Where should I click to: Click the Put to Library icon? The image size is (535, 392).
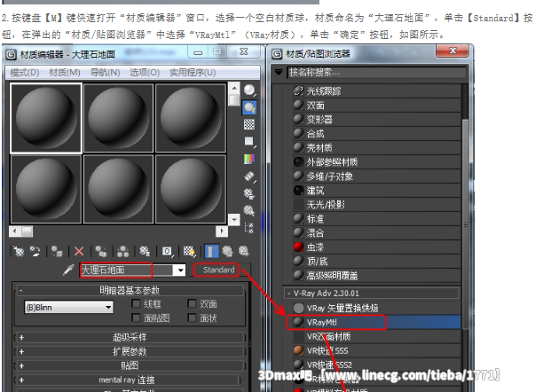(145, 252)
